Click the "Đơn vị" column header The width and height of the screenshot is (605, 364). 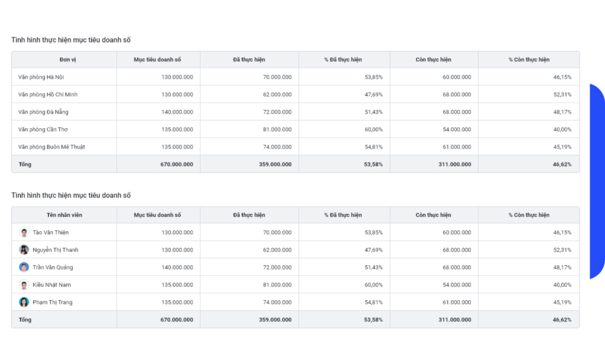[x=64, y=60]
